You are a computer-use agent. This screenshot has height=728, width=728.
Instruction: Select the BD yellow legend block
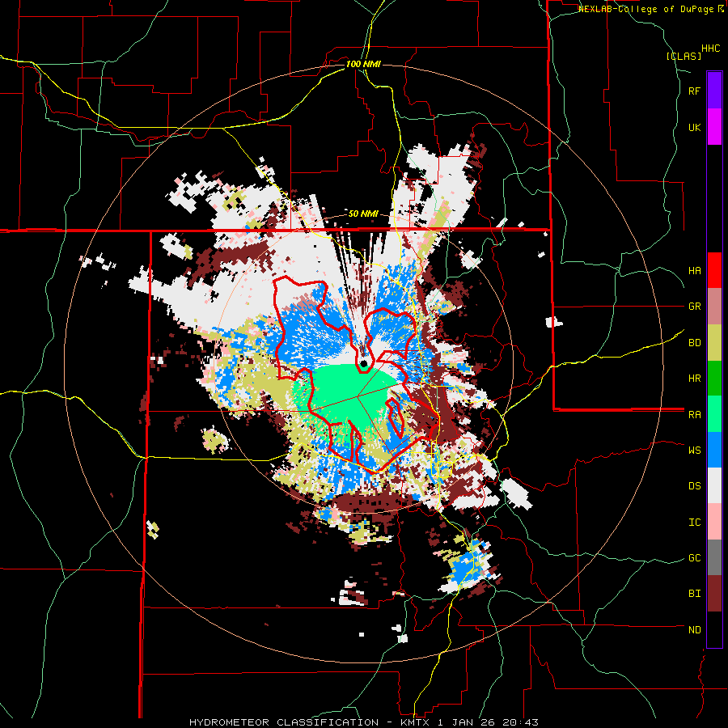pyautogui.click(x=714, y=342)
